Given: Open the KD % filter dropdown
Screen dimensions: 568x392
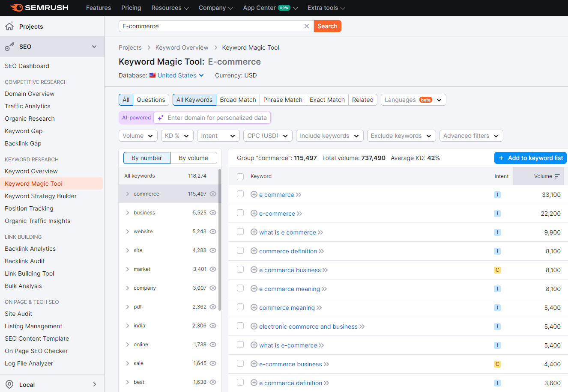Looking at the screenshot, I should pyautogui.click(x=177, y=136).
